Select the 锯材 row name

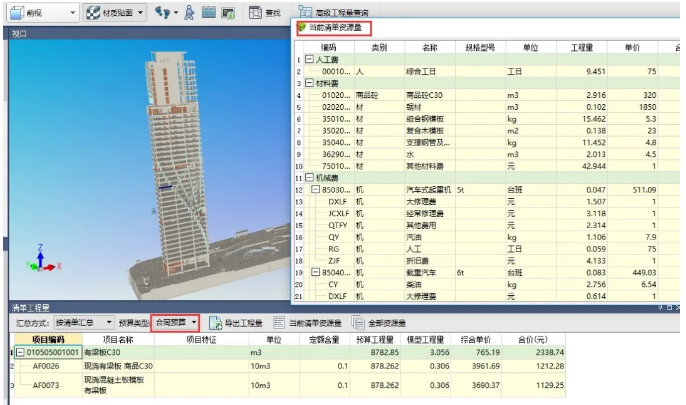(430, 107)
